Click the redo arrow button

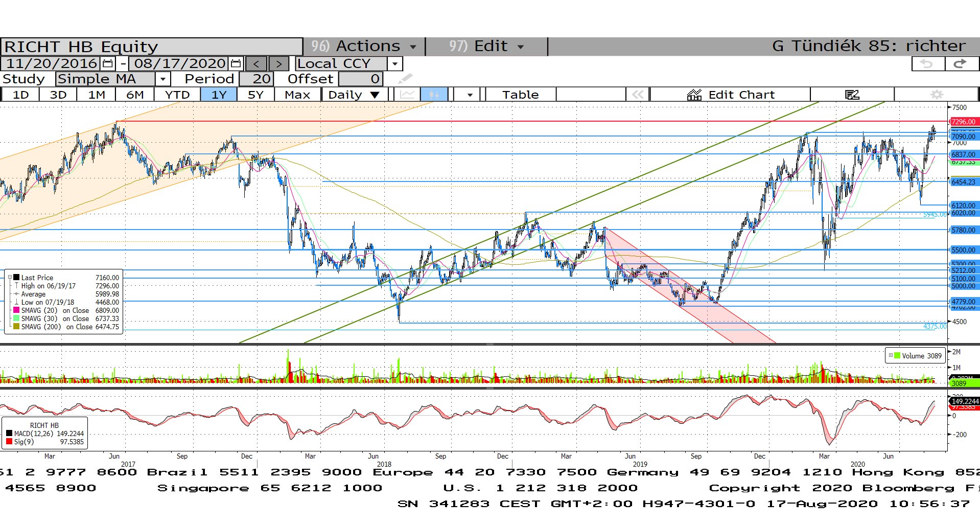[961, 64]
